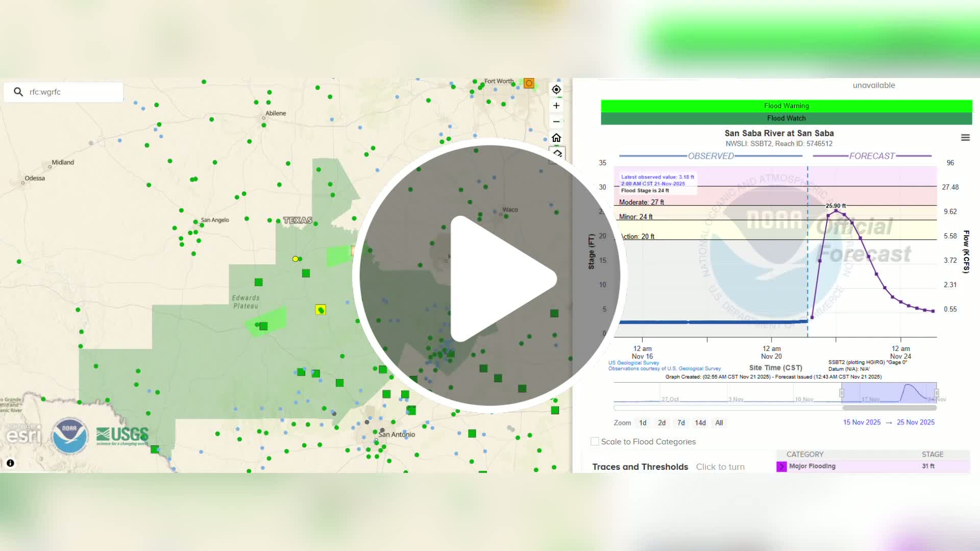This screenshot has width=980, height=551.
Task: Click the Abilene city label
Action: coord(276,113)
